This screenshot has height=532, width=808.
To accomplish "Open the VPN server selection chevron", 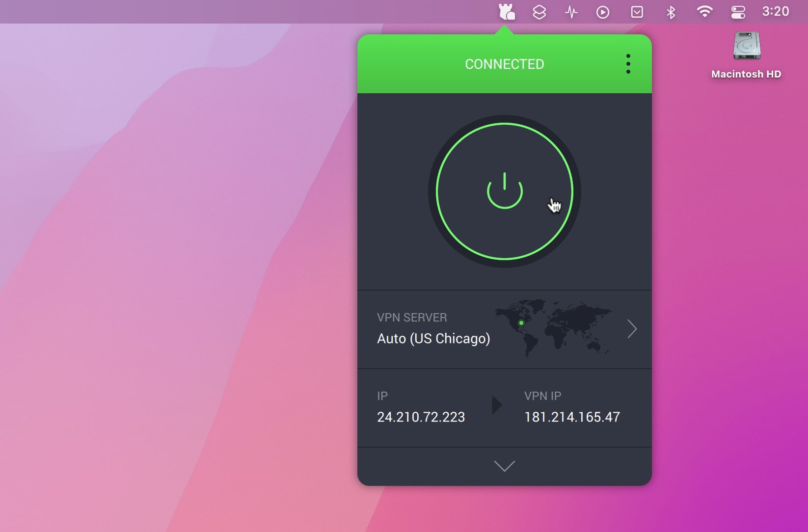I will 632,329.
